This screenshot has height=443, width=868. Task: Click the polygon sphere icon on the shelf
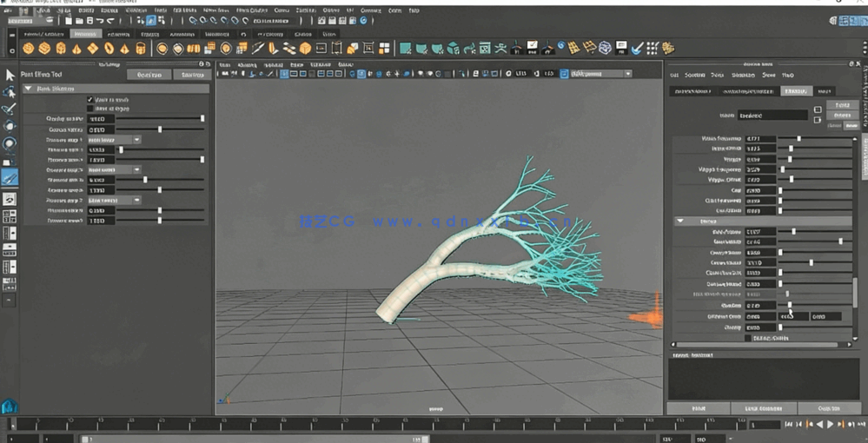pos(29,49)
